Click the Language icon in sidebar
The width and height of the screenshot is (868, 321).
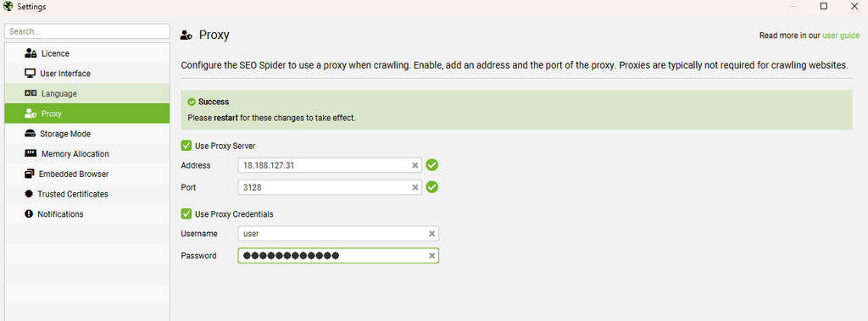tap(31, 93)
